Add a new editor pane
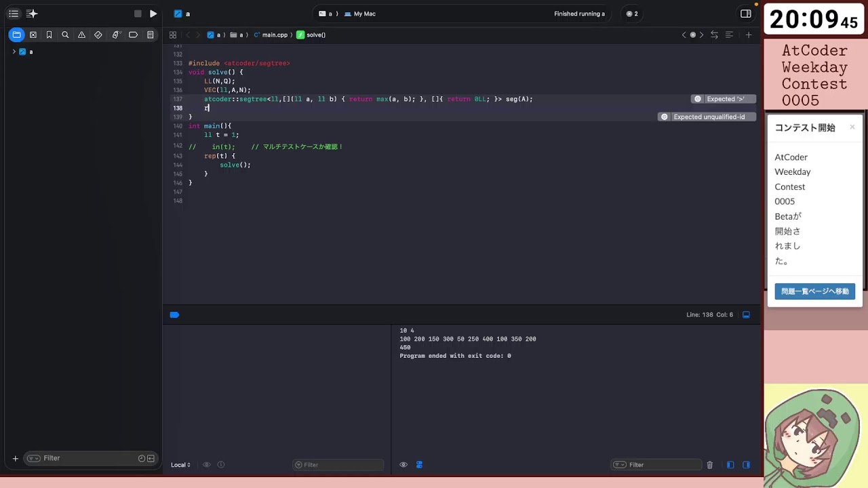868x488 pixels. 749,35
